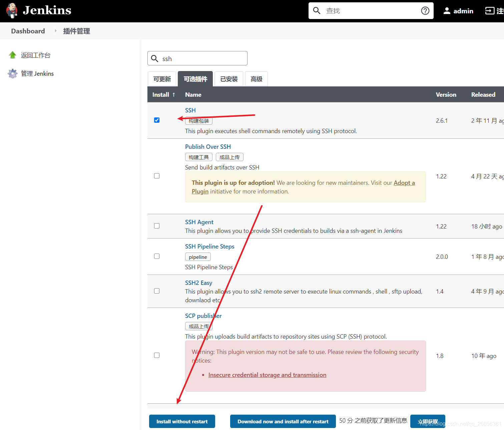The width and height of the screenshot is (504, 430).
Task: Click version 1.4 of SSH2 Easy
Action: (x=440, y=292)
